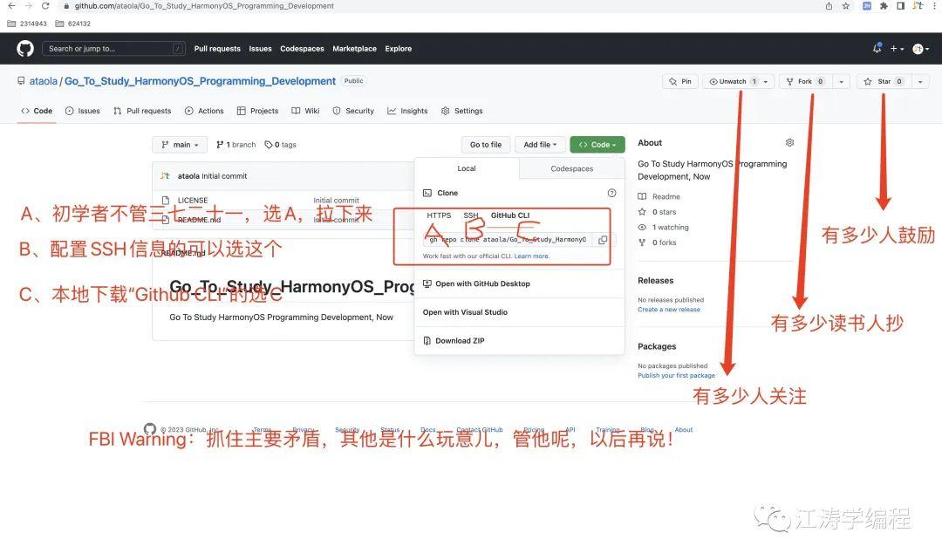Toggle the green Code dropdown button
The image size is (942, 560).
597,145
